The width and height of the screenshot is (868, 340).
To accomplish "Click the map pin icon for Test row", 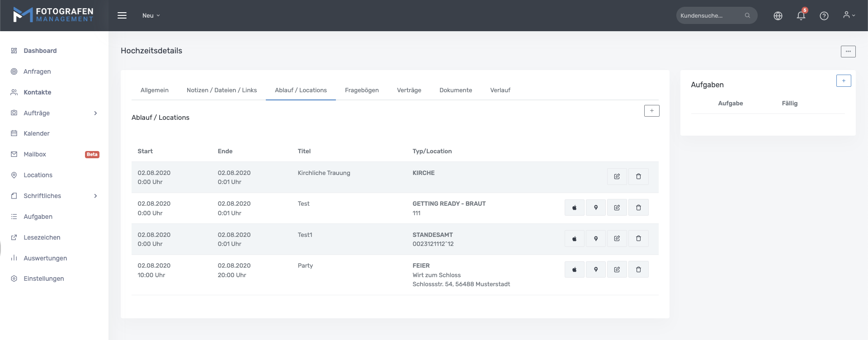I will coord(596,208).
